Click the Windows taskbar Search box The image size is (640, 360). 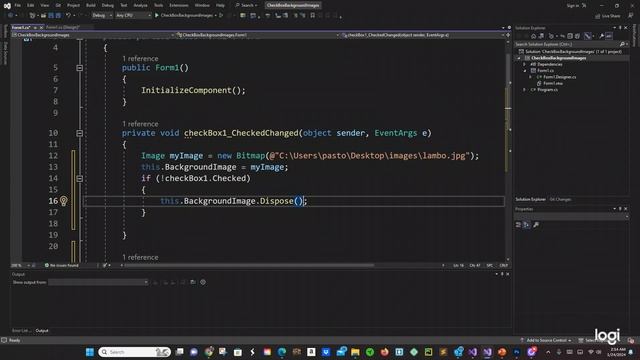coord(134,352)
